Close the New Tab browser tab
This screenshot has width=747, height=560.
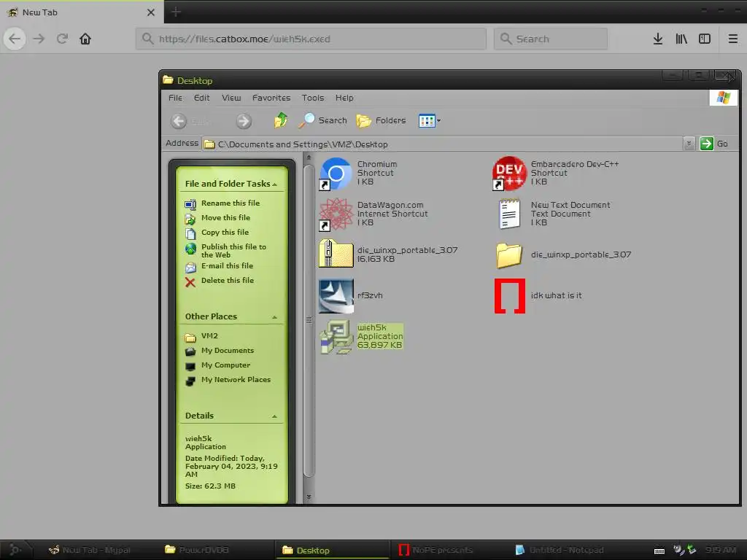pos(151,12)
